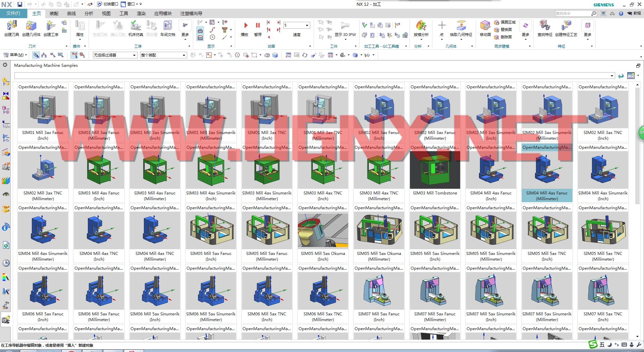Switch to the 渲染 ribbon tab
644x352 pixels.
(141, 13)
